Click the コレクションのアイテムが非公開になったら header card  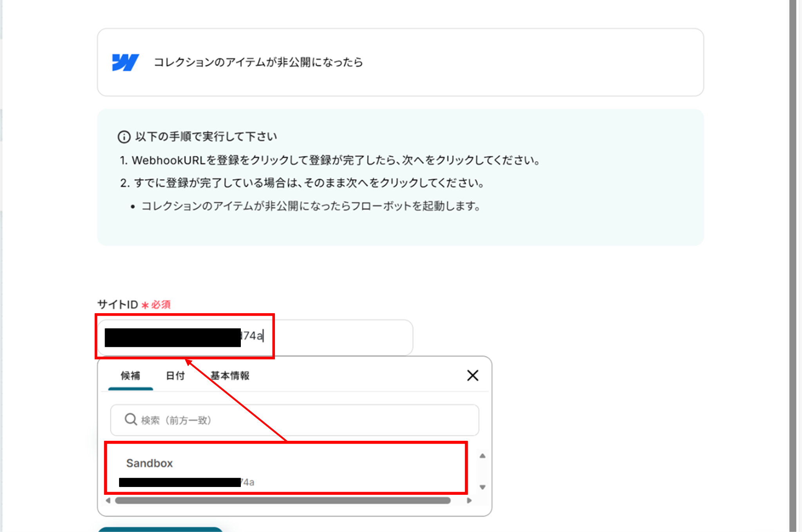click(400, 62)
